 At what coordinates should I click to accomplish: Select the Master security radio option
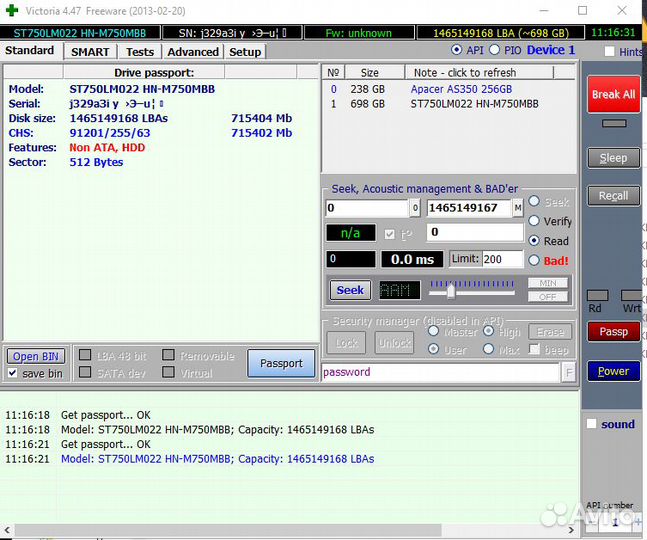click(x=433, y=331)
